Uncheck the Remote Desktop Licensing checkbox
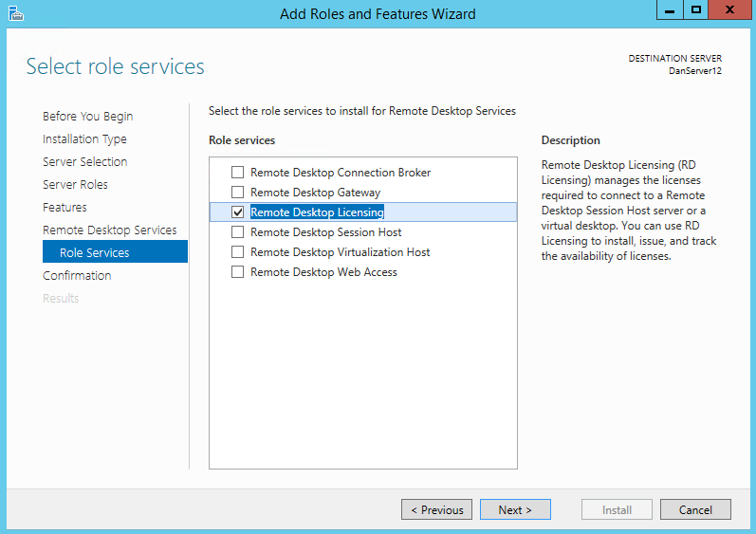 coord(237,212)
